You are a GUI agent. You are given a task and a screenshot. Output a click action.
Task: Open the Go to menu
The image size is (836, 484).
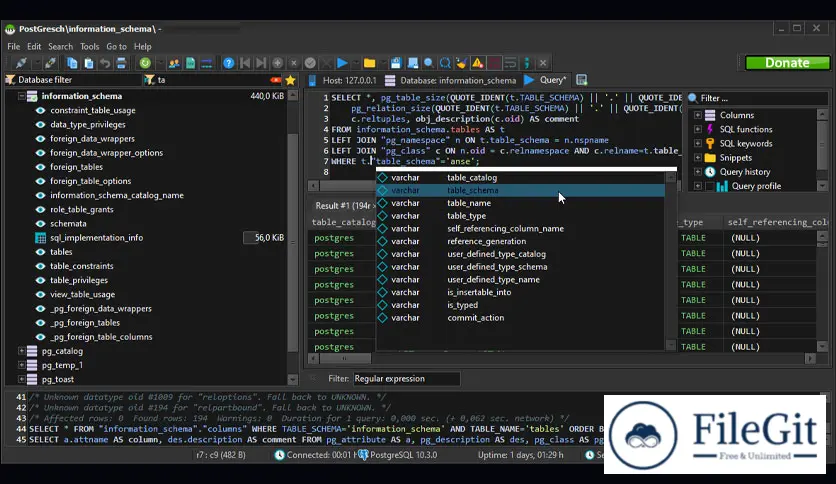pyautogui.click(x=116, y=46)
